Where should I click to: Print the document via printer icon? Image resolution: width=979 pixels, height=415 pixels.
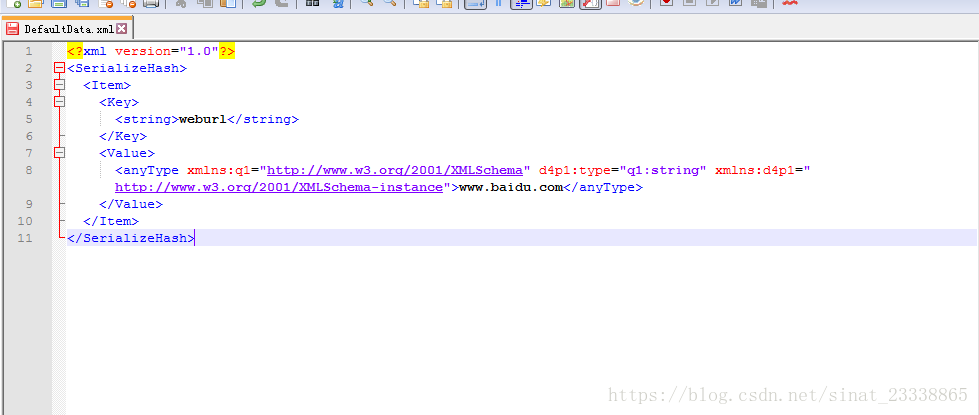(150, 3)
